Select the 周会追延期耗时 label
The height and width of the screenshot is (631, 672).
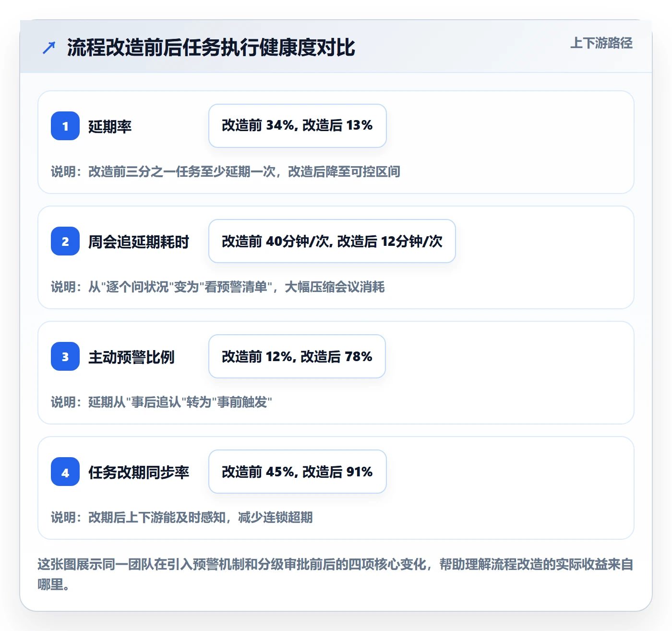(x=139, y=242)
